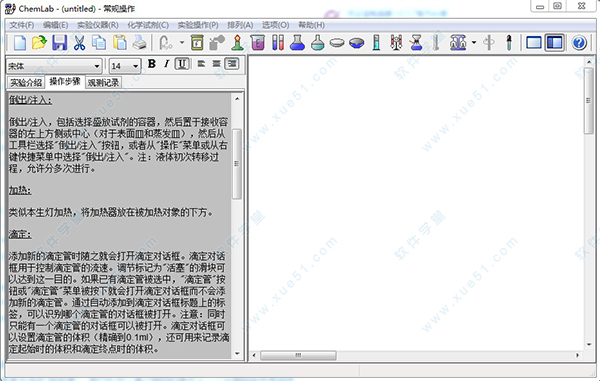Align text left
Viewport: 600px width, 381px height.
[201, 64]
